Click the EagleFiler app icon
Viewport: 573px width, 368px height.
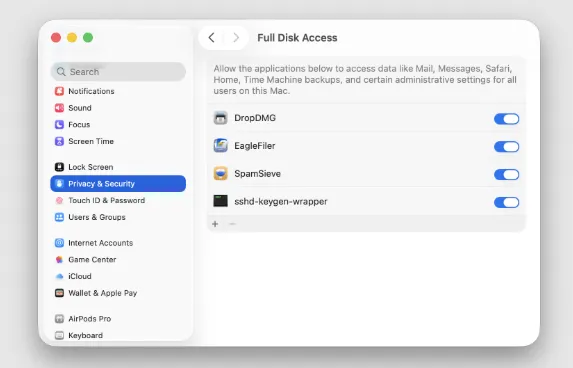pos(220,146)
